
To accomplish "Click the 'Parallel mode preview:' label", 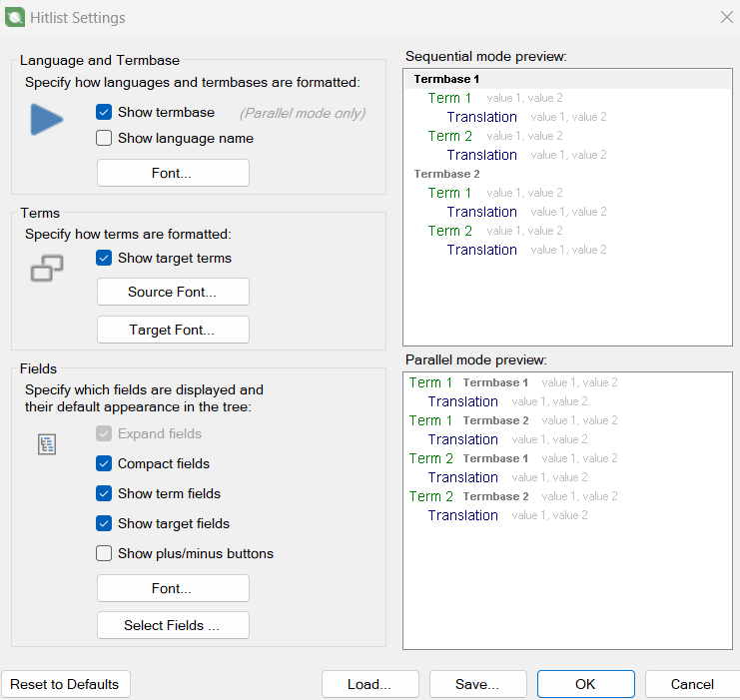I will [476, 360].
